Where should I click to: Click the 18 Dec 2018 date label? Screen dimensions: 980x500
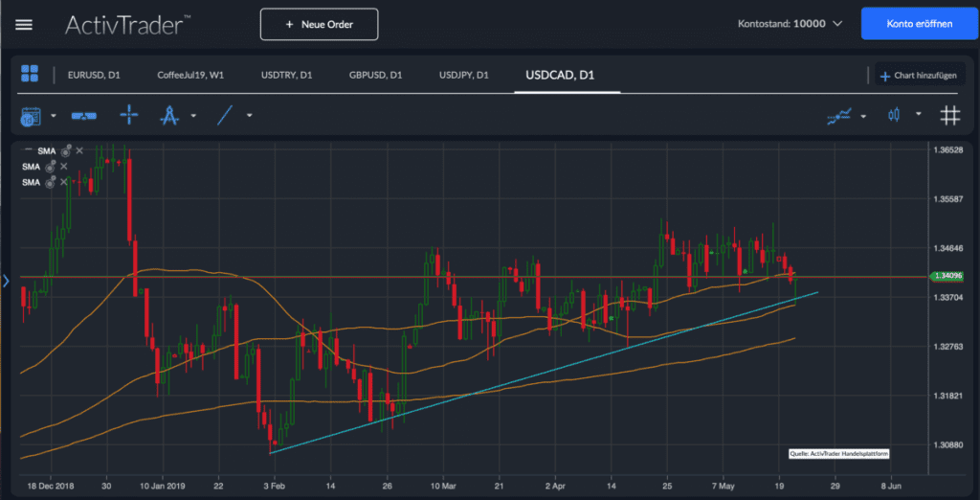click(x=51, y=485)
